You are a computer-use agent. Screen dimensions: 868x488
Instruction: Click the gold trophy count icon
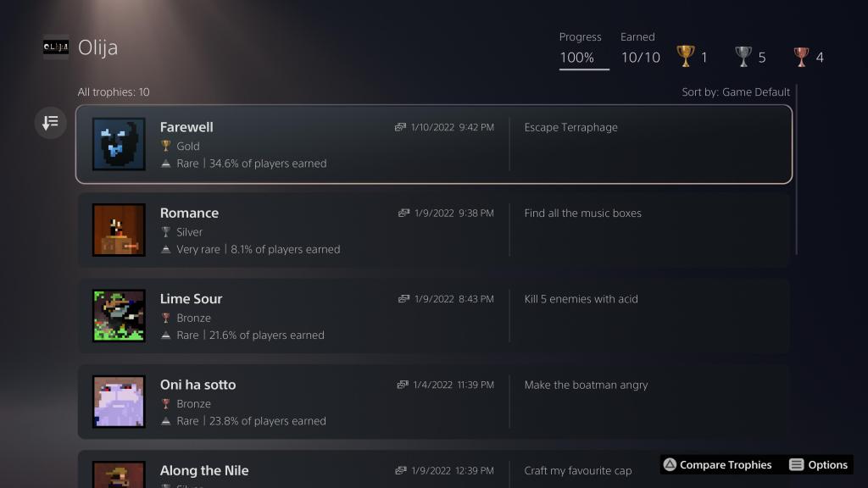(x=685, y=57)
